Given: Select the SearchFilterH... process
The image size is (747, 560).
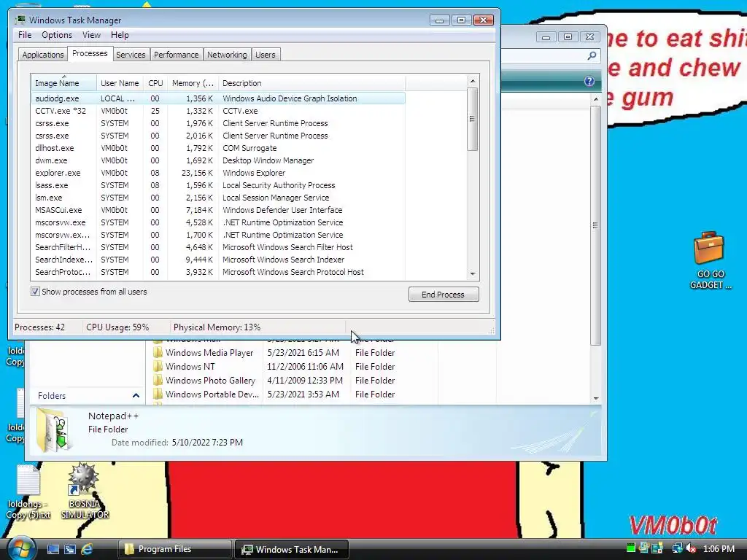Looking at the screenshot, I should [x=218, y=247].
